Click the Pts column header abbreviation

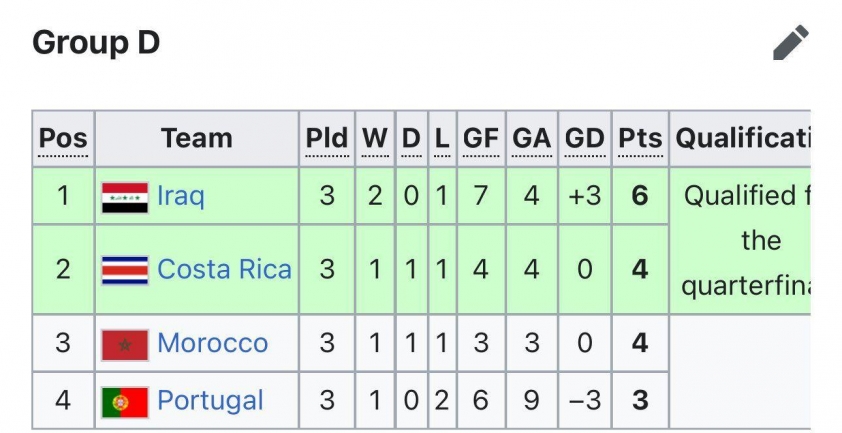[640, 139]
